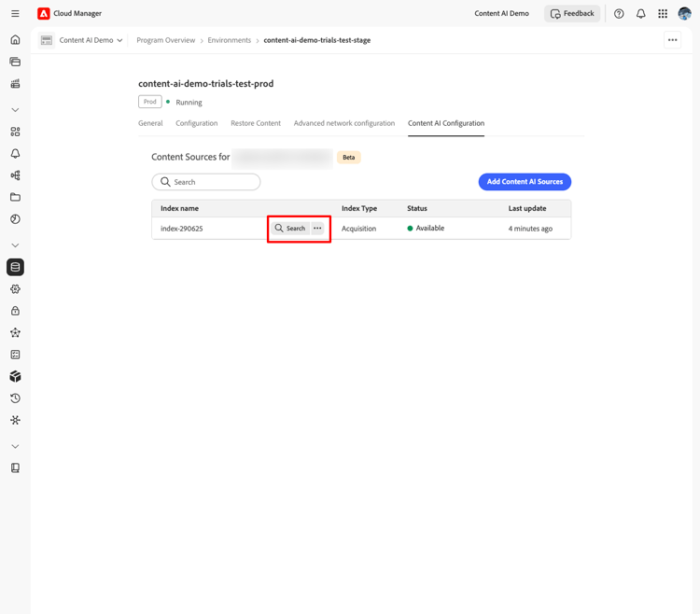700x614 pixels.
Task: Open the star pentagon sidebar icon
Action: 15,333
